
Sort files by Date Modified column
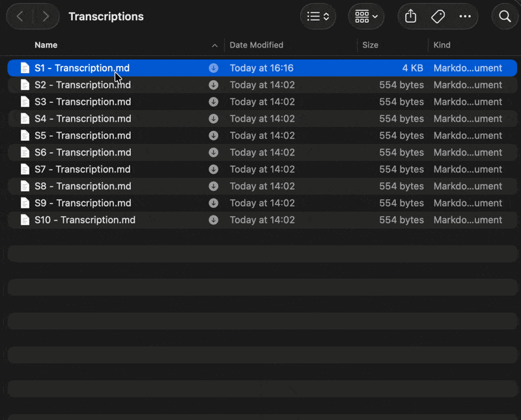pos(257,46)
